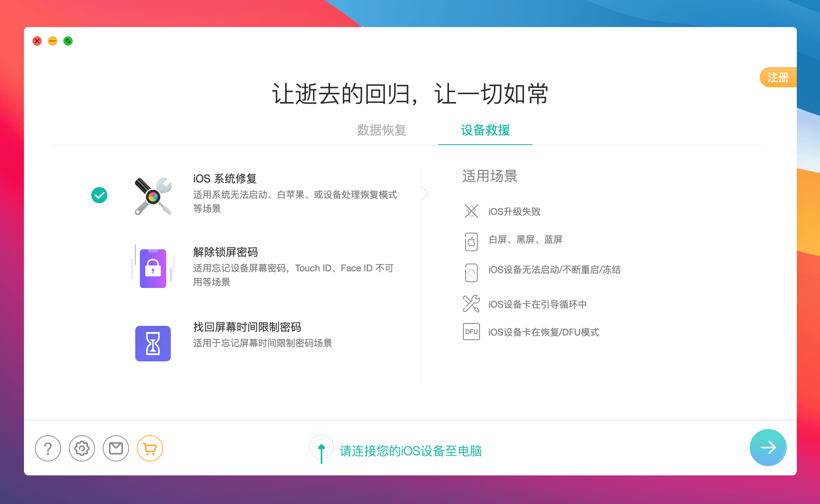Viewport: 820px width, 504px height.
Task: Open the feedback email icon
Action: pos(115,448)
